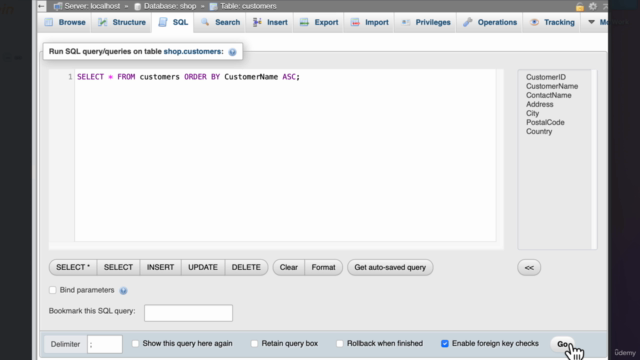Select CustomerName in the column list
The width and height of the screenshot is (640, 360).
click(x=552, y=86)
